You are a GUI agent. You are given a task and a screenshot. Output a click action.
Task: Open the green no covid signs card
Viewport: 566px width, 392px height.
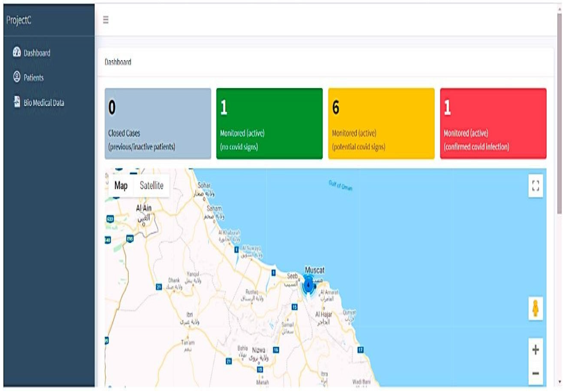(x=269, y=124)
